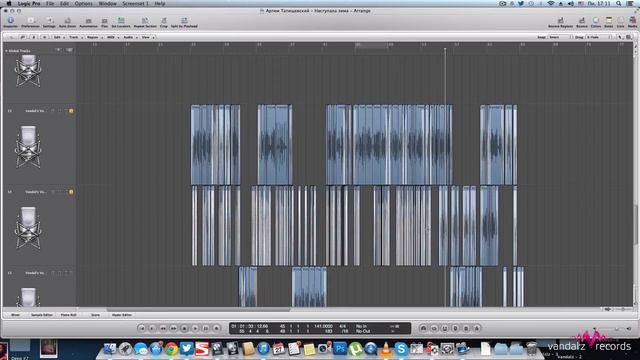Screen dimensions: 640x360
Task: Toggle the yellow Solo button on track 13
Action: 71,111
